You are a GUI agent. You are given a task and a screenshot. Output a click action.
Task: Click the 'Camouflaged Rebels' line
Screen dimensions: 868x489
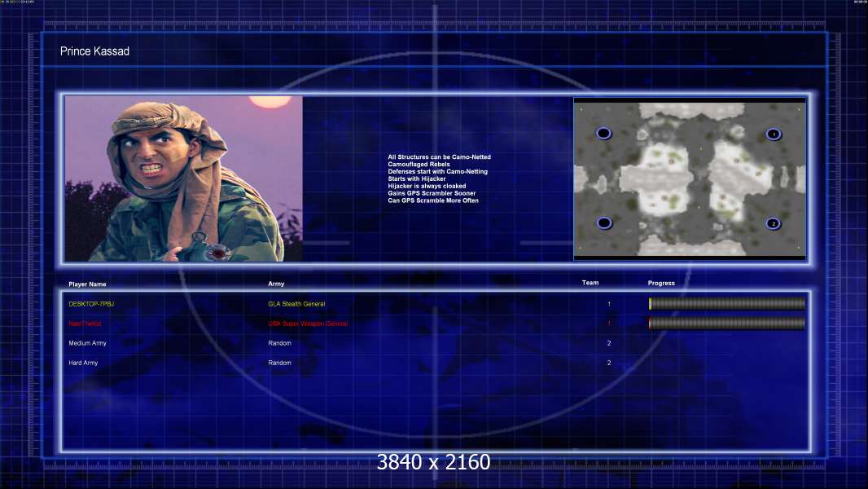click(419, 165)
